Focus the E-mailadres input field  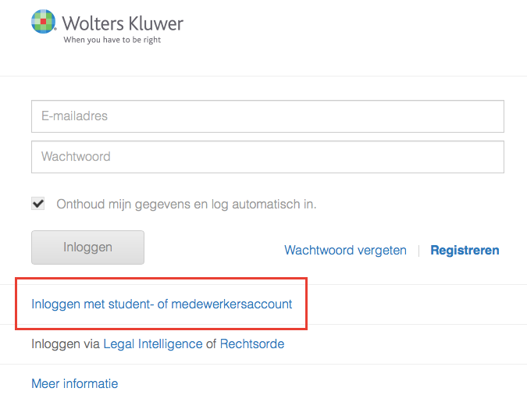pos(268,116)
